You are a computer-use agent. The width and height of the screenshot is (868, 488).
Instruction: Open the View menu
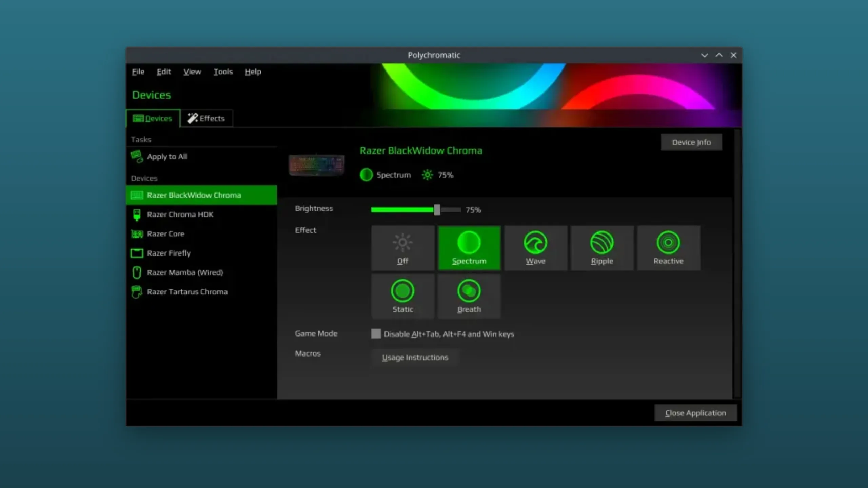[192, 72]
